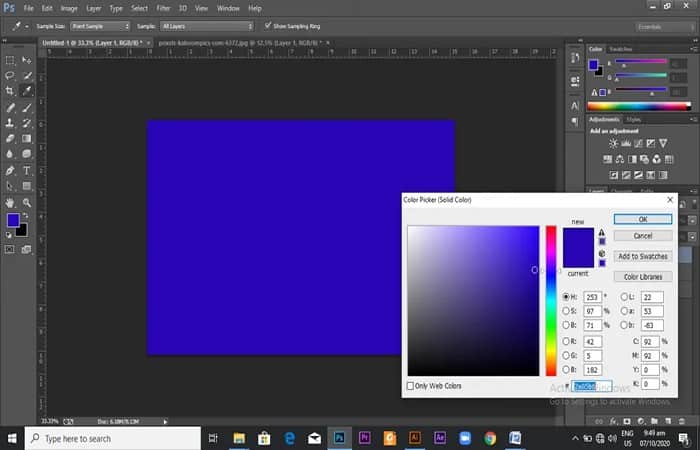Image resolution: width=700 pixels, height=450 pixels.
Task: Select the Lasso tool
Action: pyautogui.click(x=10, y=75)
